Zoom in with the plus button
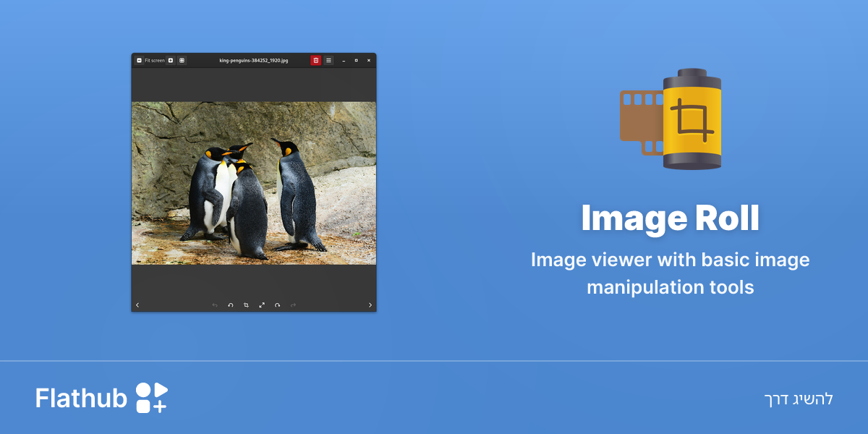868x434 pixels. [x=171, y=61]
